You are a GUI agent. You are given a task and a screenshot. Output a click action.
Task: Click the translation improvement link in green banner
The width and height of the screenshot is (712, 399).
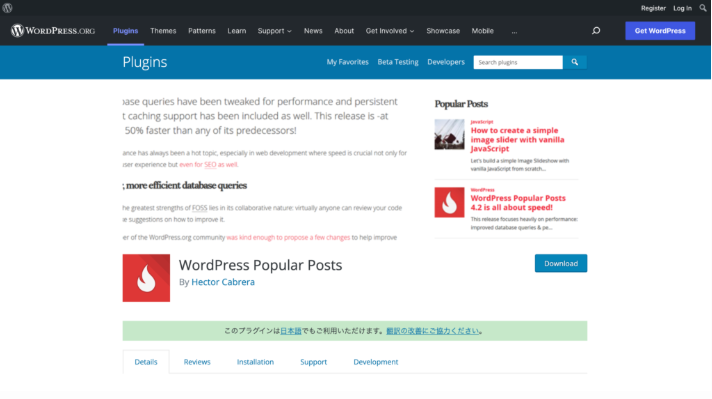coord(432,331)
